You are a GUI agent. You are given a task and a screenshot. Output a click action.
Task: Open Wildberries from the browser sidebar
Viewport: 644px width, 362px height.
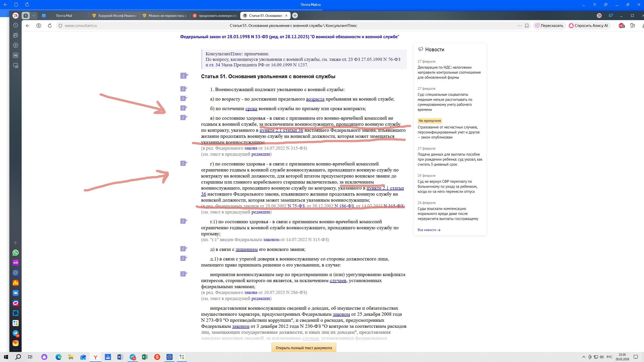(x=16, y=263)
